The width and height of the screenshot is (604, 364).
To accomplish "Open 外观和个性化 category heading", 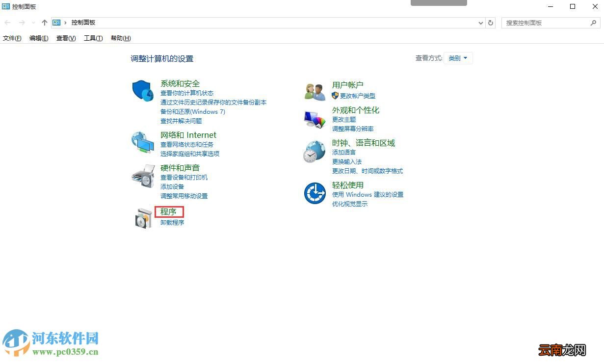I will pyautogui.click(x=356, y=110).
